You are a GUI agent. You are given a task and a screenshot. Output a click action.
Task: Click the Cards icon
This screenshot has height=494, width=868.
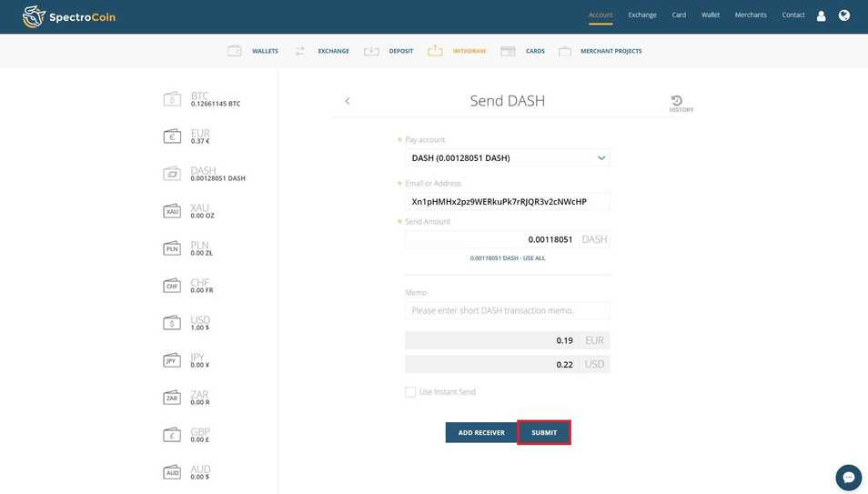coord(508,51)
